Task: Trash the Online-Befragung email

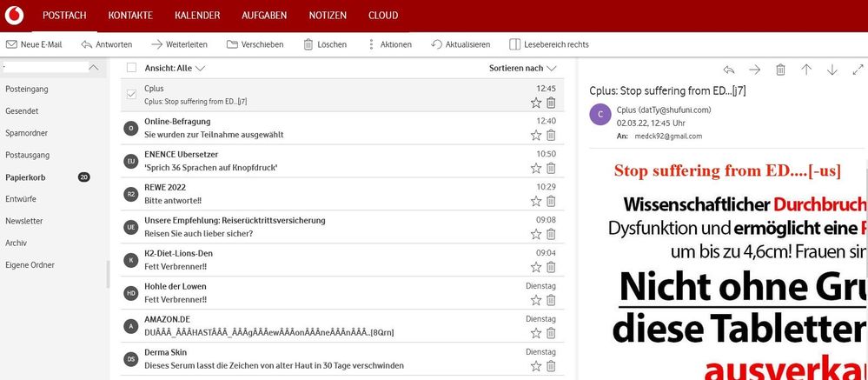Action: [551, 135]
